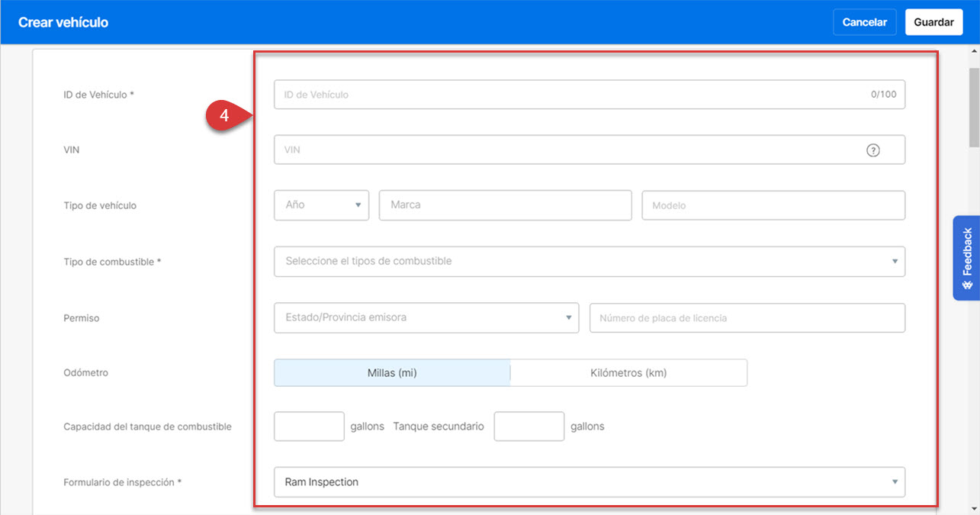980x515 pixels.
Task: Click the primary fuel tank capacity field
Action: point(309,426)
